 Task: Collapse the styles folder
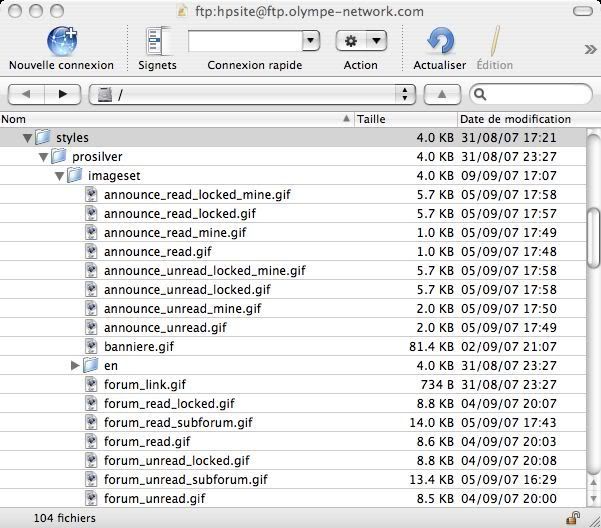(x=27, y=137)
